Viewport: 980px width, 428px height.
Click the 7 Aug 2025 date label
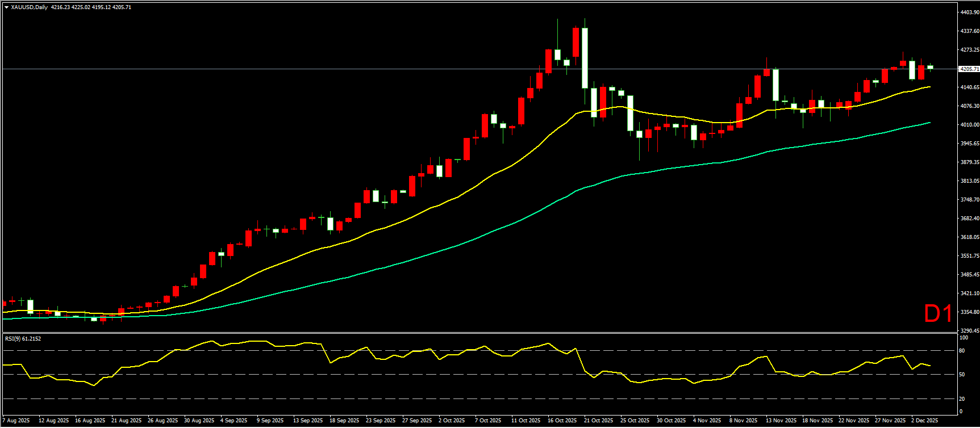(16, 421)
